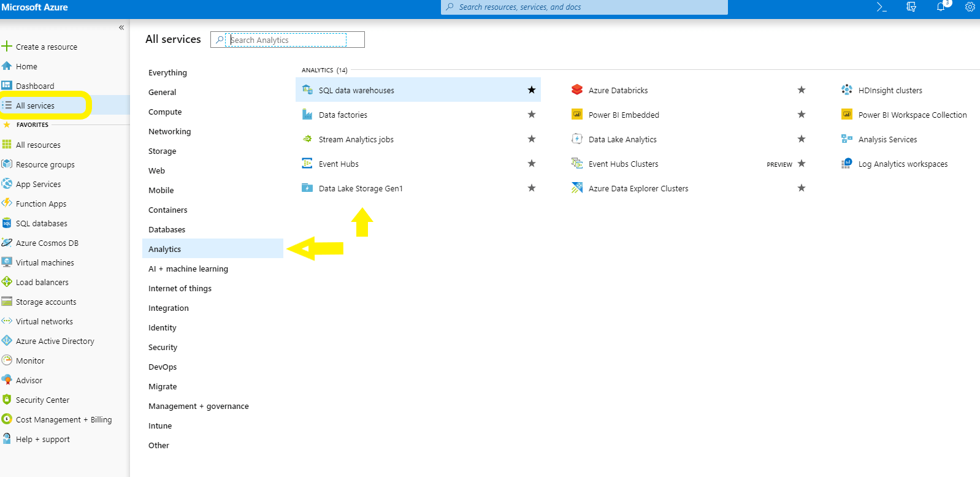Click the Azure Active Directory icon
980x477 pixels.
[7, 341]
